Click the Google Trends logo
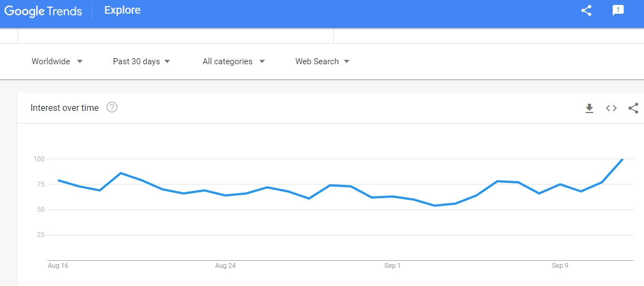Image resolution: width=644 pixels, height=286 pixels. coord(43,11)
